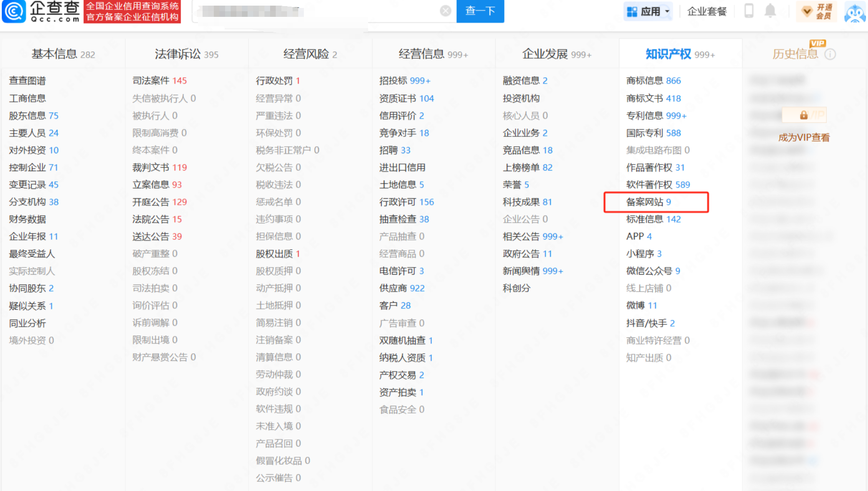Open 企业套餐 link
The image size is (868, 491).
tap(707, 11)
